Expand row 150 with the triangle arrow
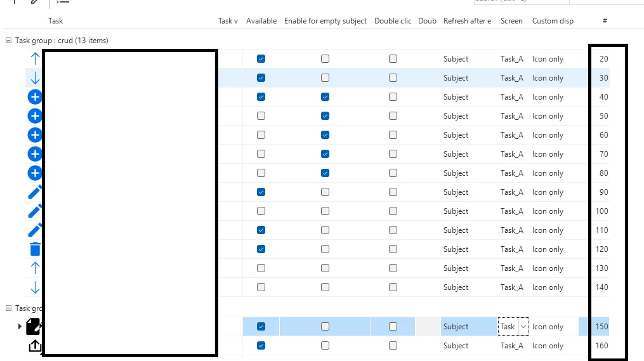 (x=19, y=327)
